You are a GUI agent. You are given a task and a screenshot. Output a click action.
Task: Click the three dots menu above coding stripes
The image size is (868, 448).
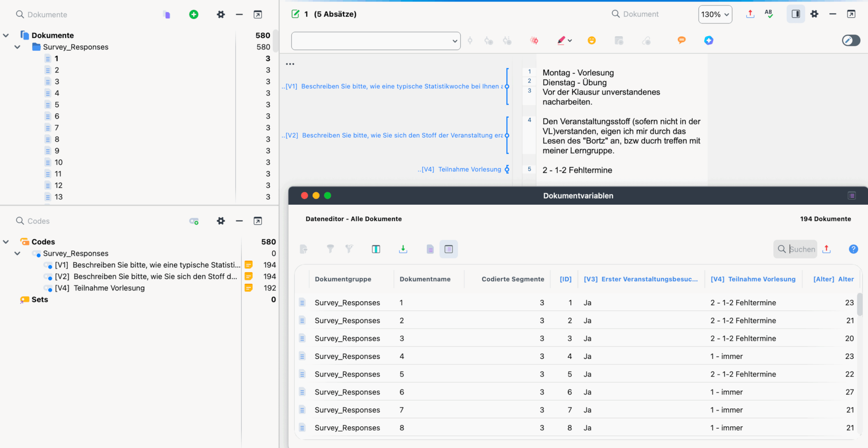click(x=290, y=64)
